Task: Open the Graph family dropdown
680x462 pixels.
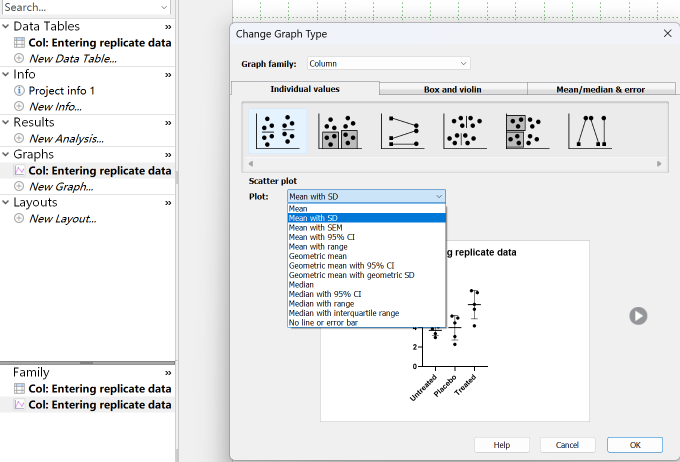Action: [386, 63]
